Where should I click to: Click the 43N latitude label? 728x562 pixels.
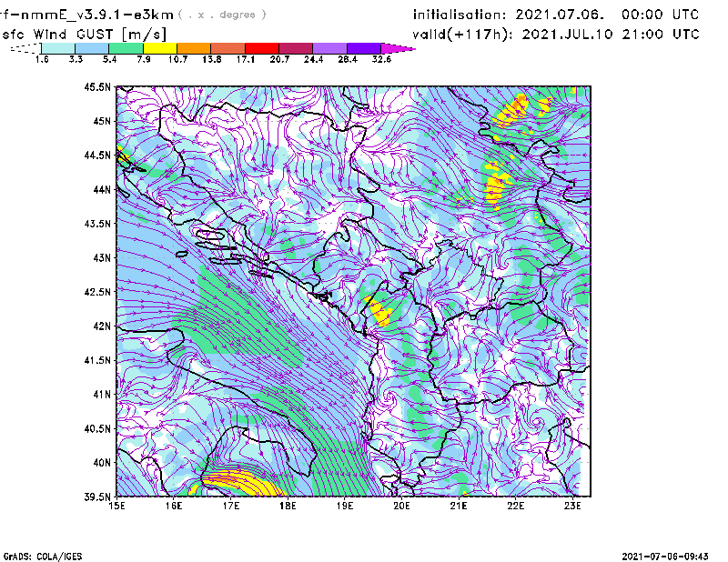point(102,257)
